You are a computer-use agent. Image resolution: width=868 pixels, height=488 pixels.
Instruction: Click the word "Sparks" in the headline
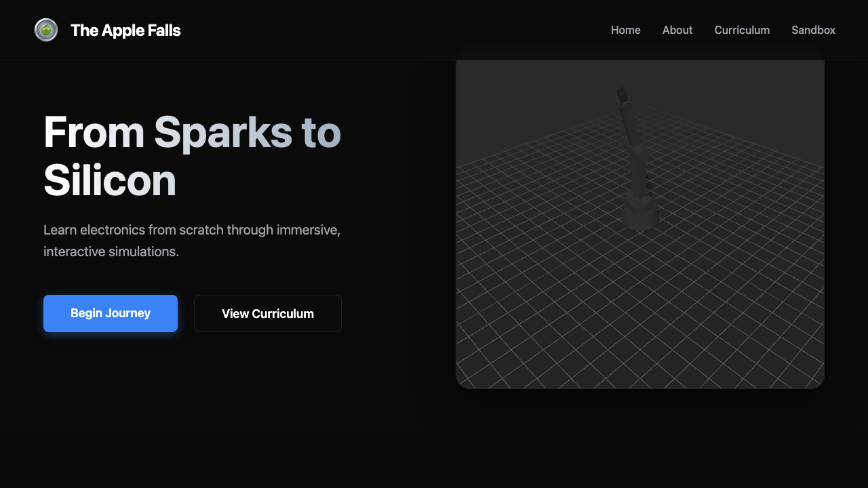click(x=222, y=132)
